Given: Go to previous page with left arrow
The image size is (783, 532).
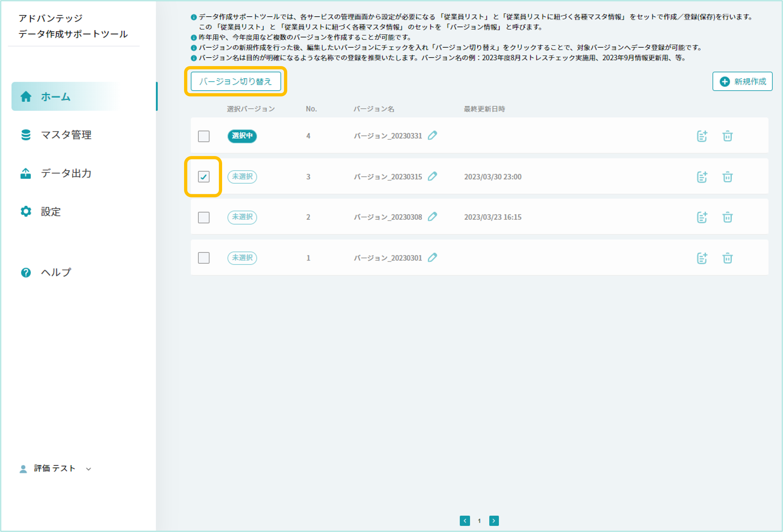Looking at the screenshot, I should 465,521.
